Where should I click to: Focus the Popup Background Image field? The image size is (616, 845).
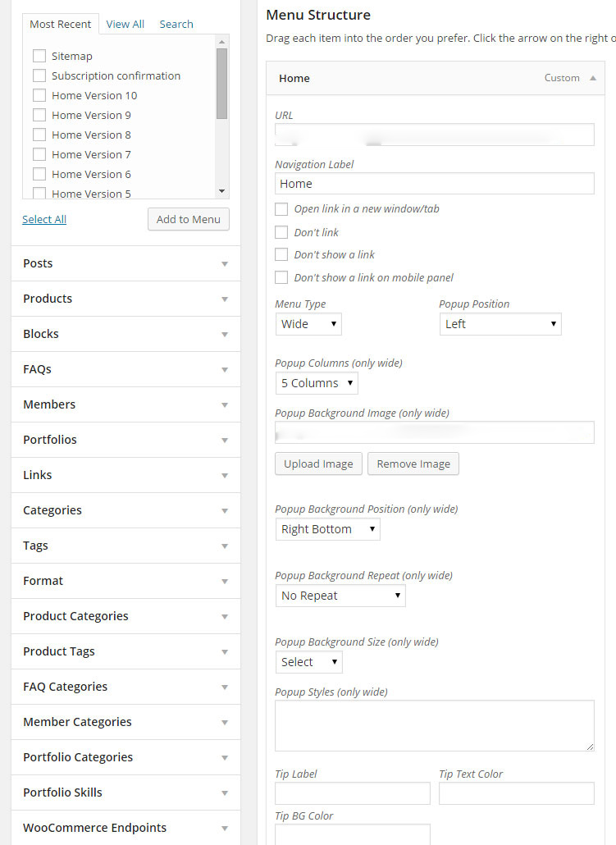435,432
